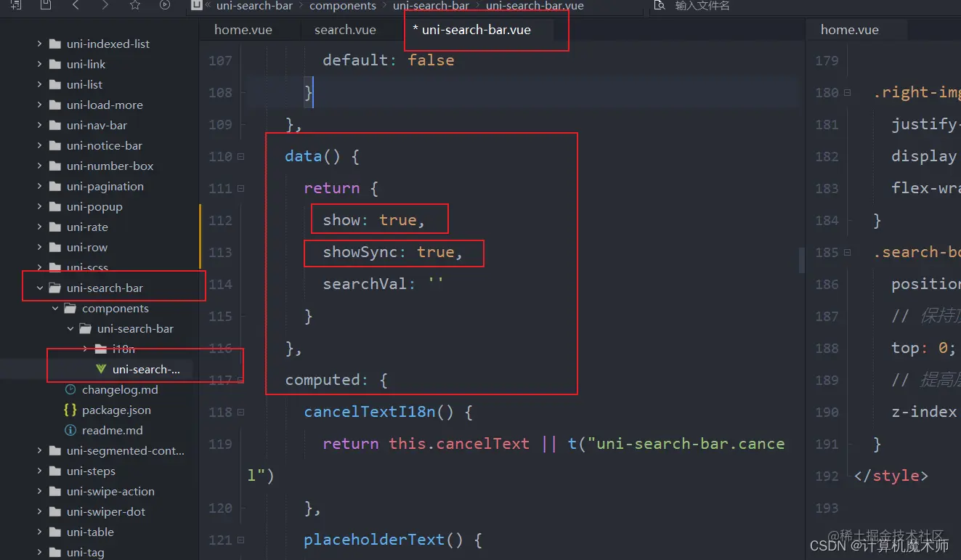Click the run play toolbar icon

(x=165, y=5)
